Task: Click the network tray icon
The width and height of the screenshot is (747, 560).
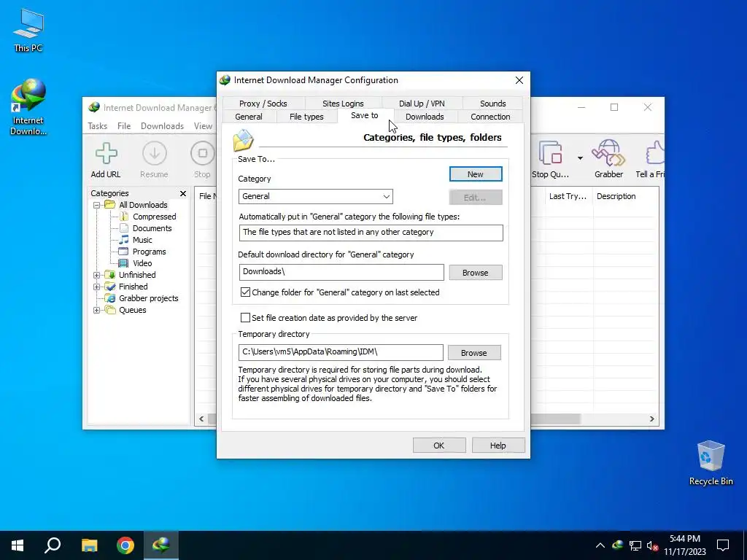Action: click(635, 545)
